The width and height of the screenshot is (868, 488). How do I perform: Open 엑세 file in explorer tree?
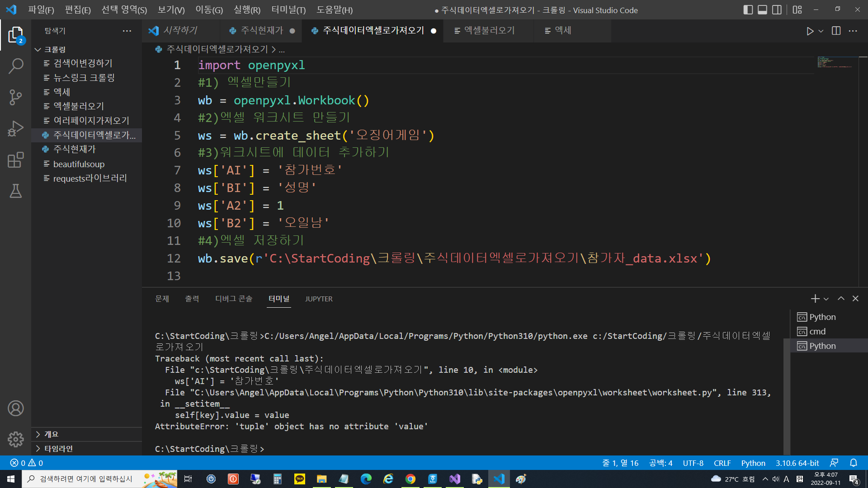click(x=86, y=92)
